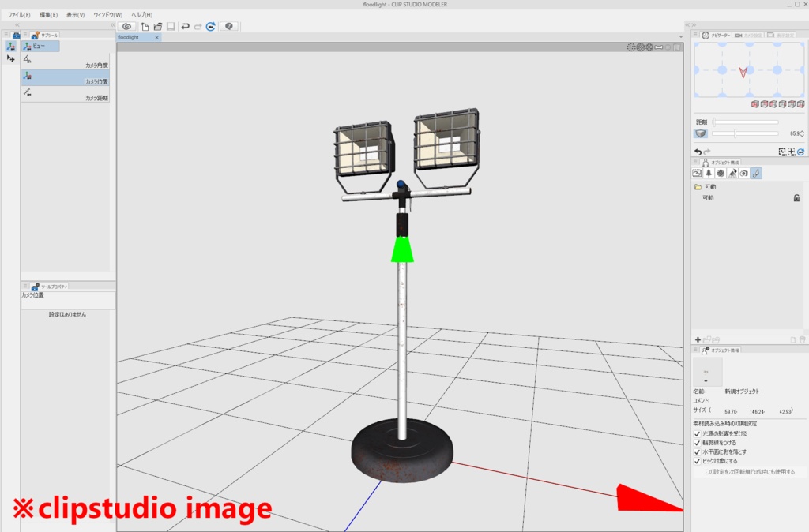Disable the 輪郭線をつける checkbox
This screenshot has width=809, height=532.
697,442
